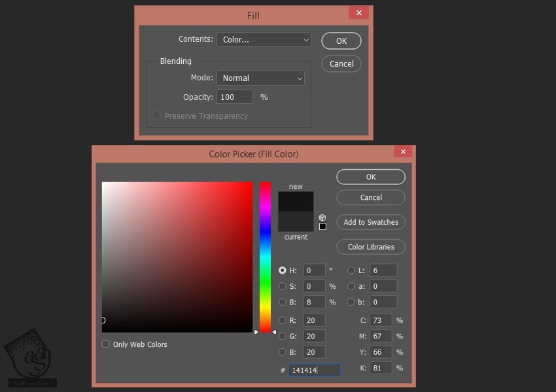Open Color Libraries
556x392 pixels.
point(371,247)
